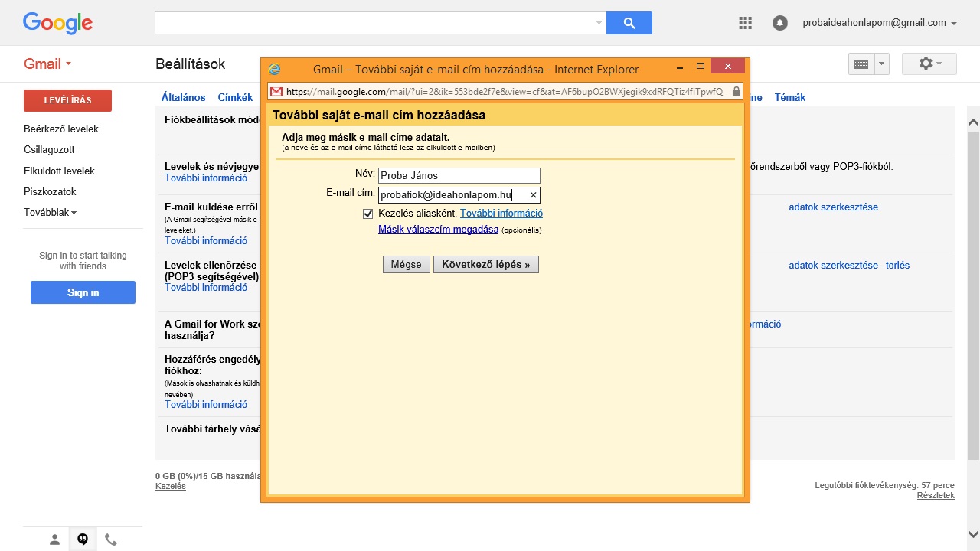Click adatok szerkesztése in Levelek ellenőrzése row
980x551 pixels.
click(833, 265)
